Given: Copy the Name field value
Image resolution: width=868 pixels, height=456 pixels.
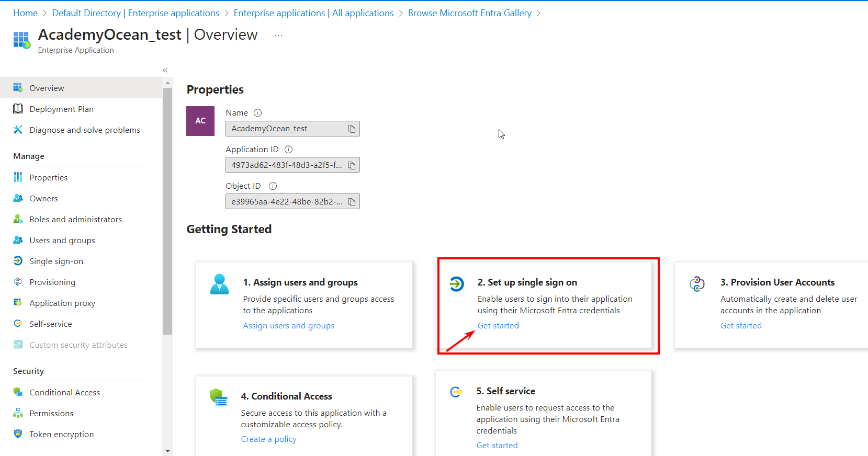Looking at the screenshot, I should pos(352,129).
